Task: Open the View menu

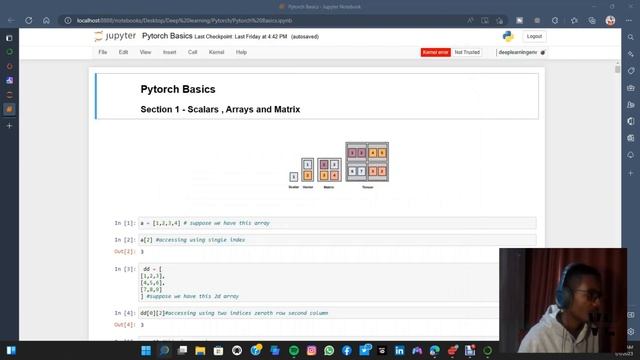Action: [x=145, y=52]
